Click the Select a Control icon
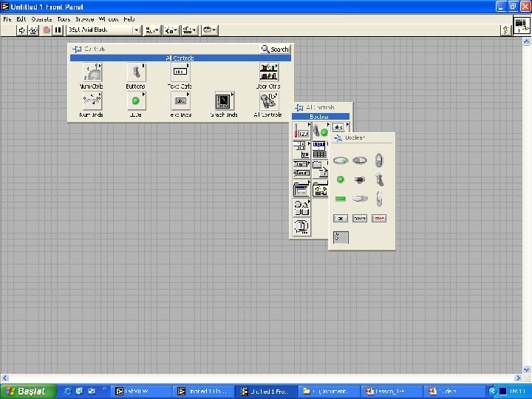 pos(301,227)
